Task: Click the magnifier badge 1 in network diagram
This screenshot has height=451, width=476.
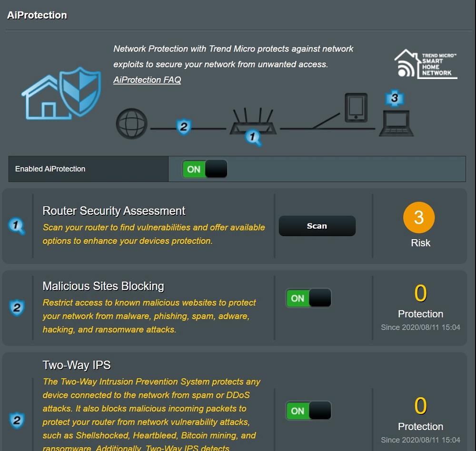Action: tap(253, 138)
